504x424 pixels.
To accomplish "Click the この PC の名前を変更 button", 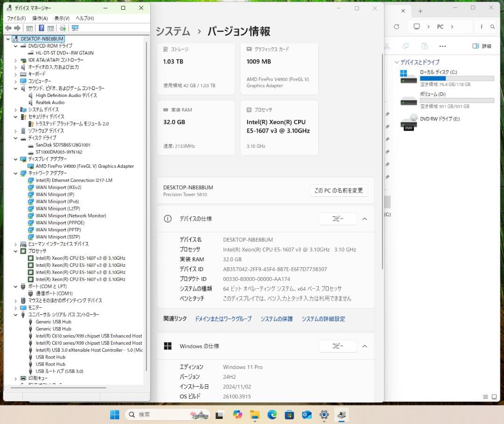I will coord(338,190).
